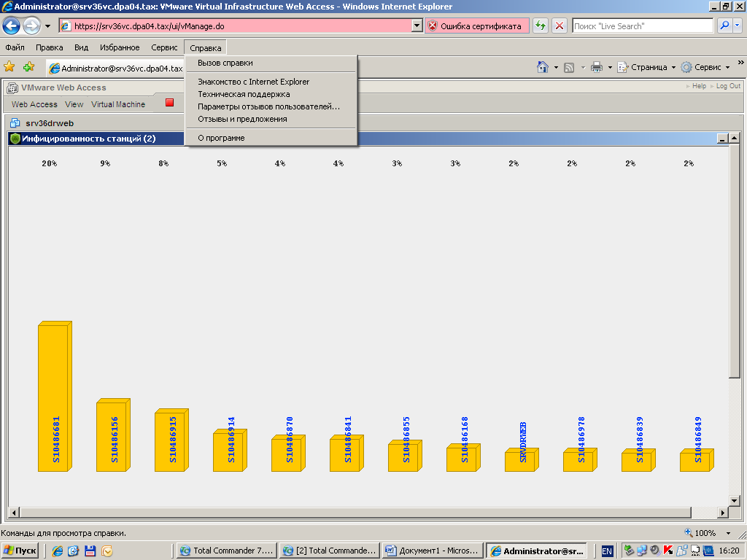Click the red Power Off VM button
747x560 pixels.
(x=169, y=104)
